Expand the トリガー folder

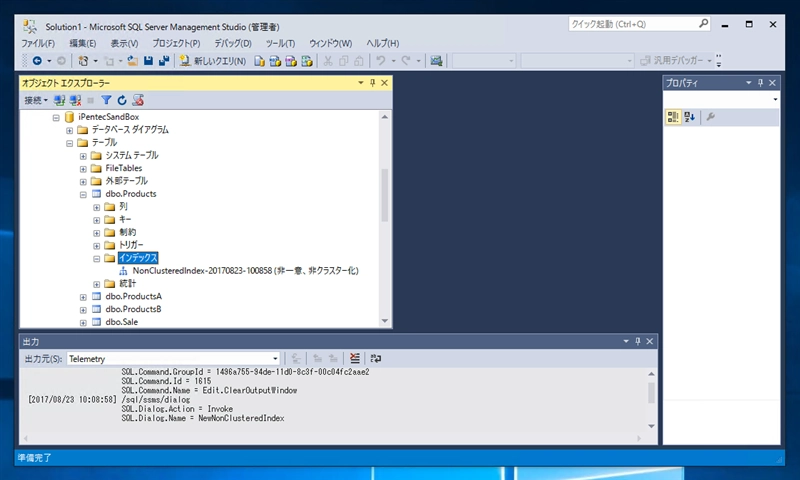(96, 246)
